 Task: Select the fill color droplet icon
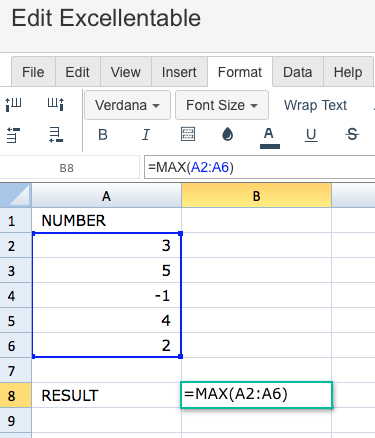[228, 134]
